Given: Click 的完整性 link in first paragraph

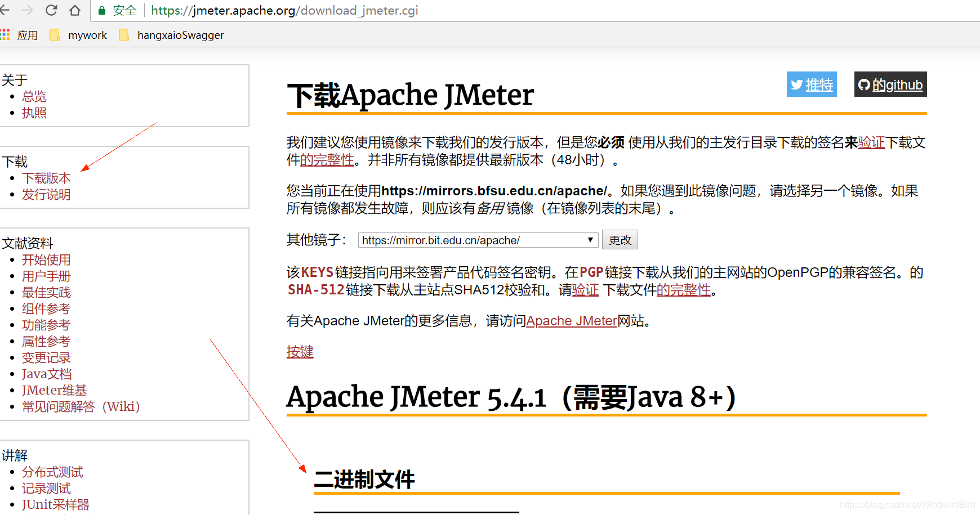Looking at the screenshot, I should [x=327, y=160].
